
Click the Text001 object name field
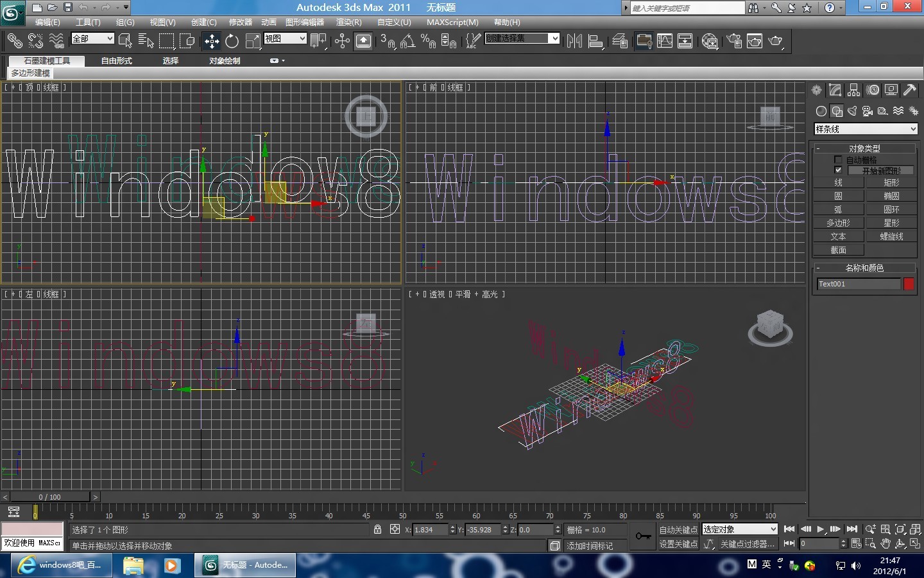click(859, 284)
